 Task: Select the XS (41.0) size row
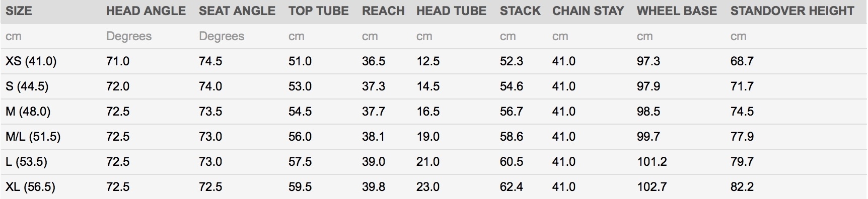coord(434,61)
